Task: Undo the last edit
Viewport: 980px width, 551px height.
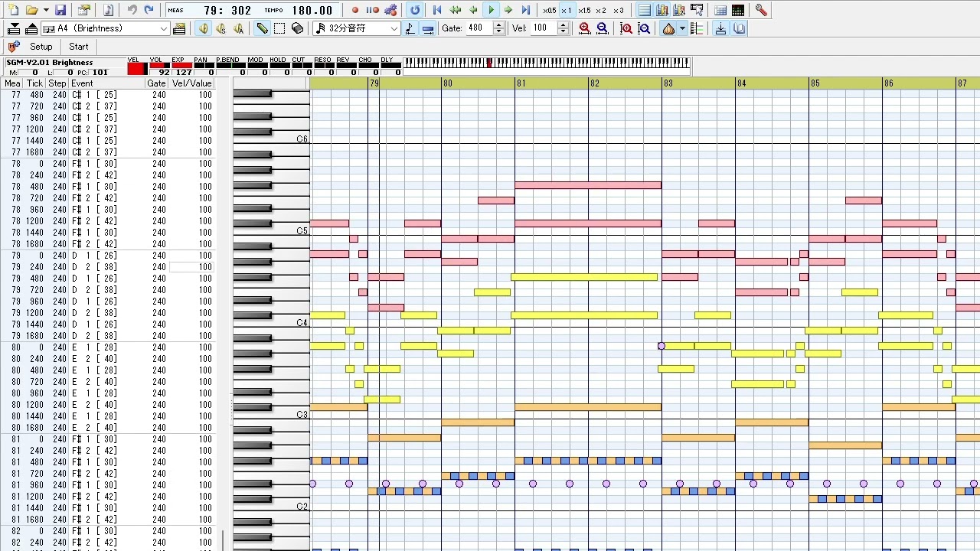Action: pyautogui.click(x=132, y=10)
